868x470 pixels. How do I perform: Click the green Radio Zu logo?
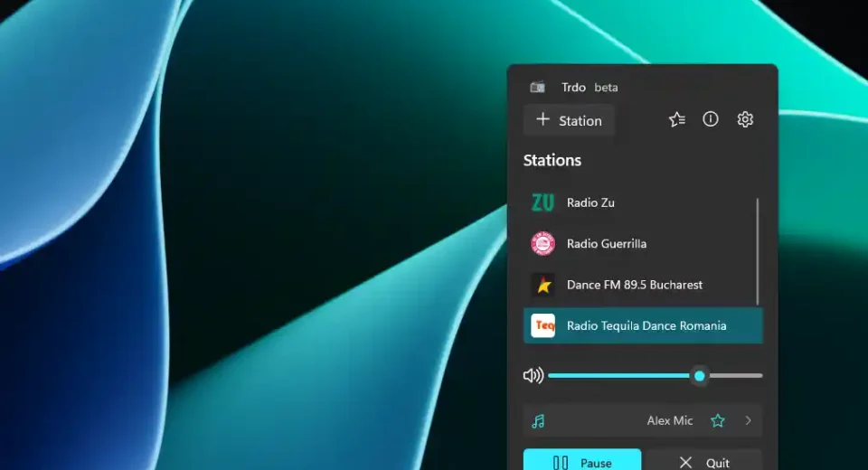point(542,202)
